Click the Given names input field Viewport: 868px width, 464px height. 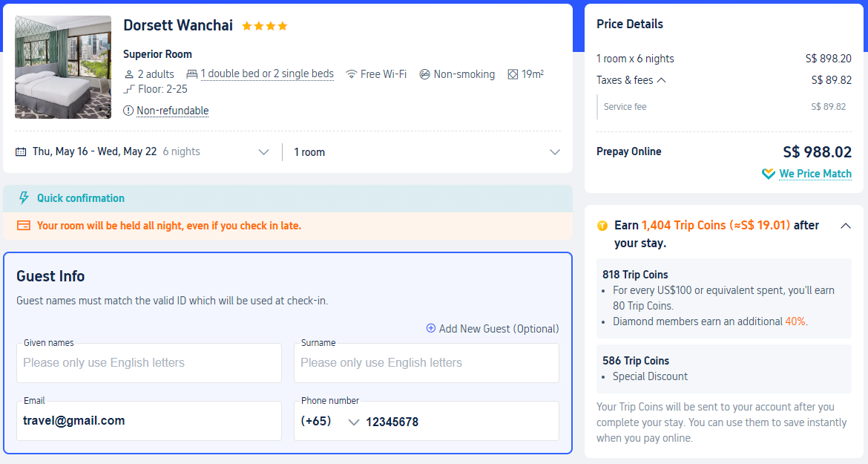(149, 363)
